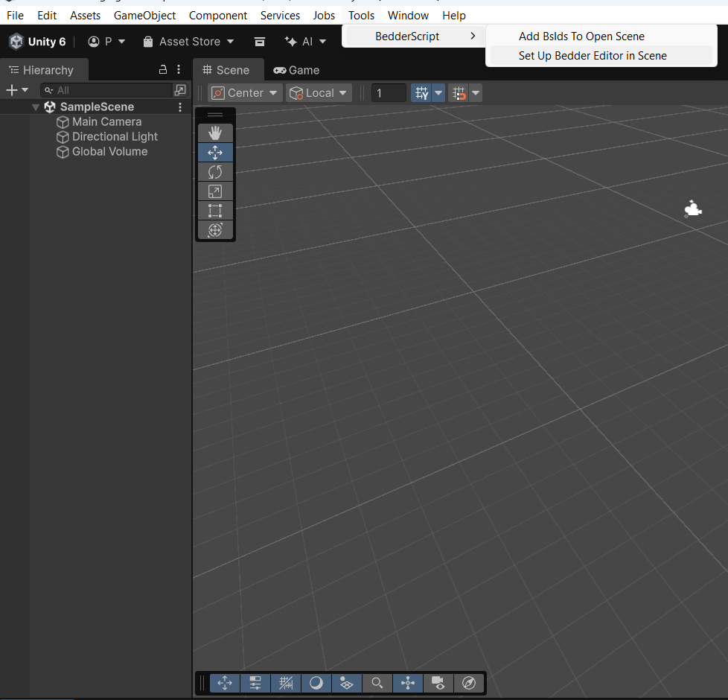Choose Add Bslds To Open Scene
The image size is (728, 700).
(x=601, y=36)
